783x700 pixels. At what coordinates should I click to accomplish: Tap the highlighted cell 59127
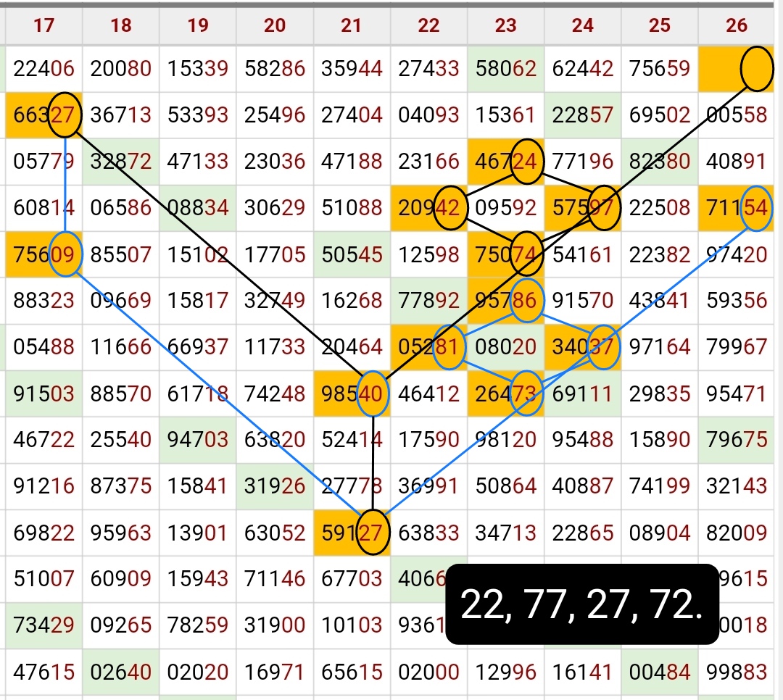(352, 533)
